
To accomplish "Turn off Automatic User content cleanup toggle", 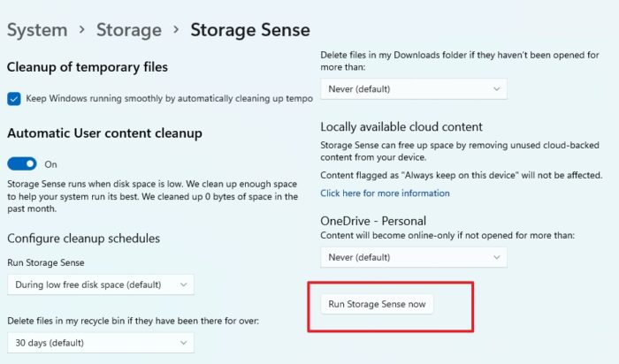I will click(22, 163).
